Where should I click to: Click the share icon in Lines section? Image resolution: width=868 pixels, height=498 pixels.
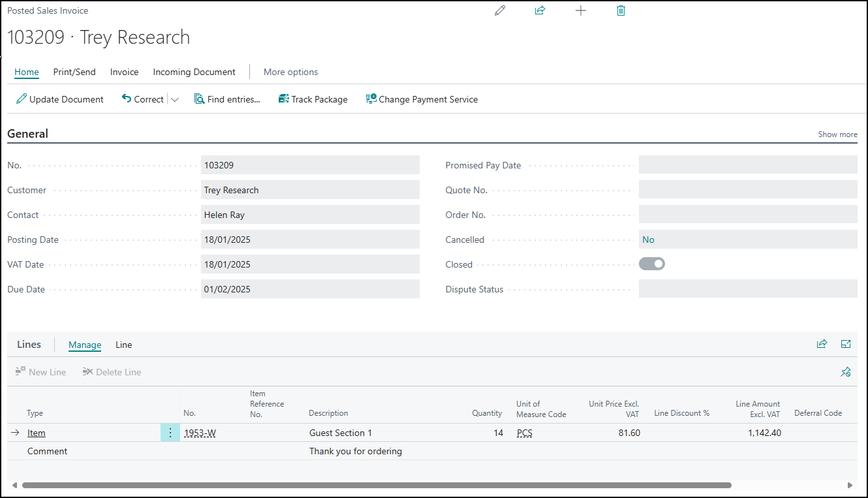coord(822,344)
